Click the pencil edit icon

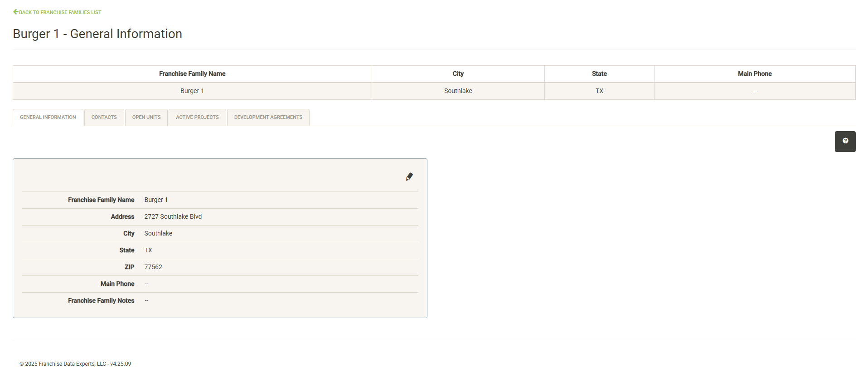click(409, 177)
